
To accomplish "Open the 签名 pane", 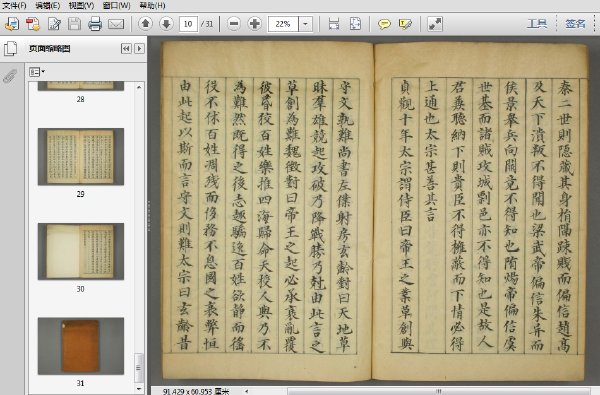I will tap(575, 24).
